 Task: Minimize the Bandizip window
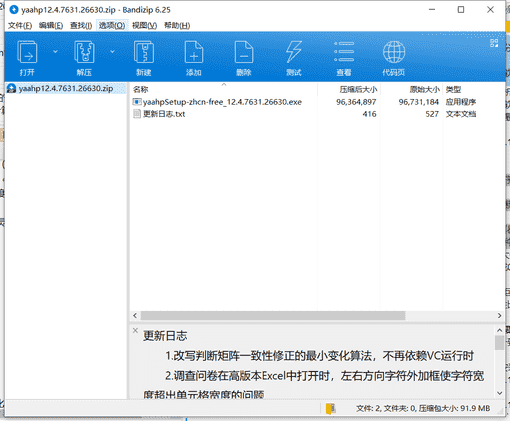[432, 10]
